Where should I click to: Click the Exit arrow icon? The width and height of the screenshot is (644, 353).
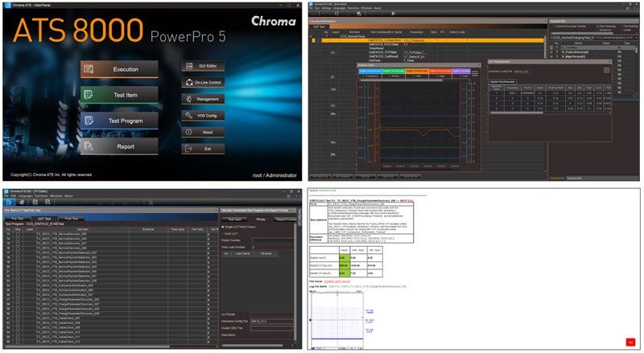[188, 149]
